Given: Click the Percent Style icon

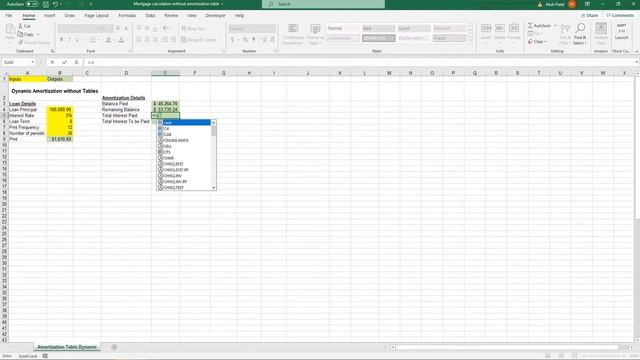Looking at the screenshot, I should pos(245,40).
